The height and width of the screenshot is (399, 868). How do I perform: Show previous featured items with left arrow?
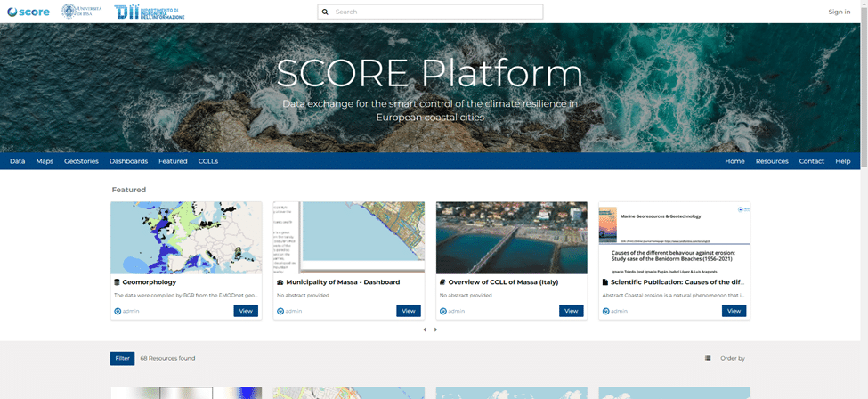coord(425,330)
